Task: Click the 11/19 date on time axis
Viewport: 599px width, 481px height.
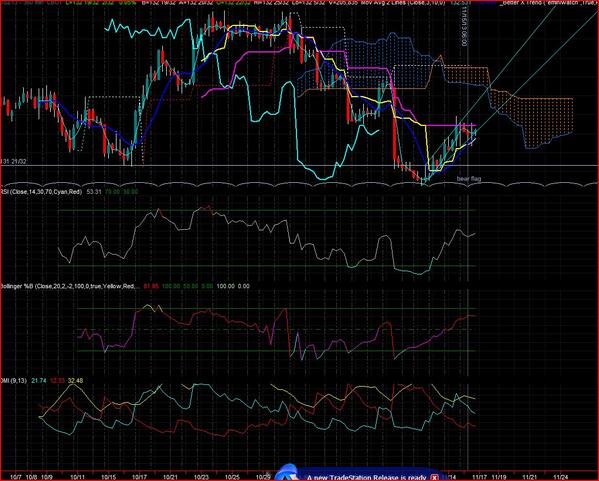Action: 499,477
